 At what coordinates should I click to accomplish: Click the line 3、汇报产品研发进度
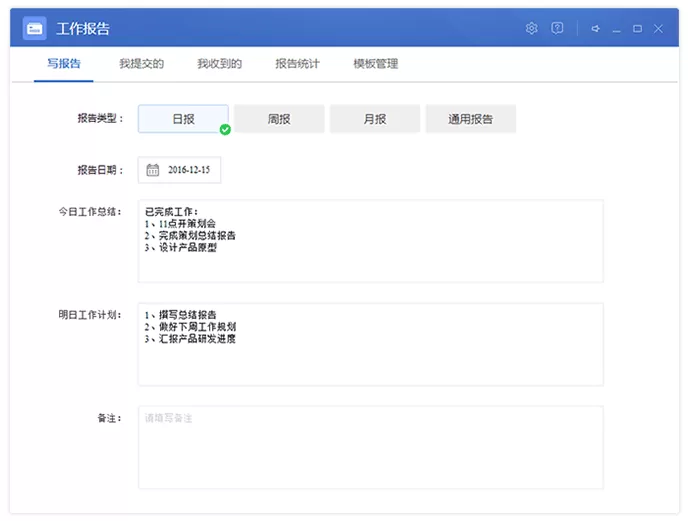pyautogui.click(x=190, y=338)
